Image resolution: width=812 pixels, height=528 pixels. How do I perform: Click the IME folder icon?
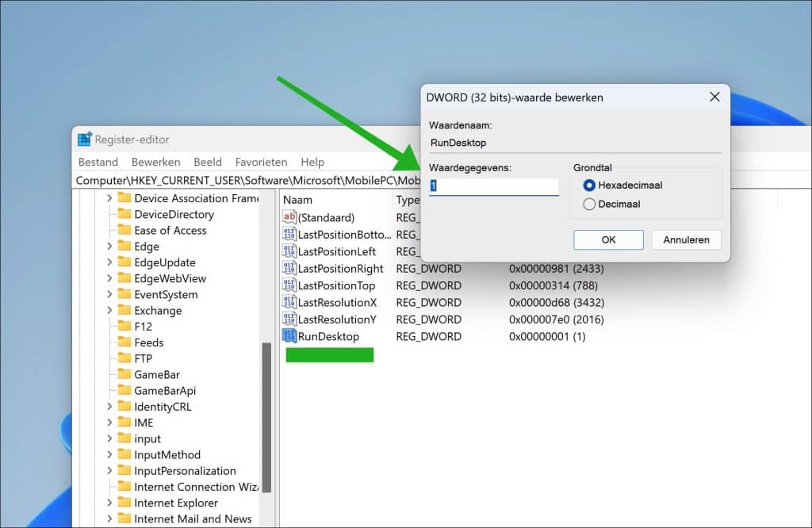124,423
